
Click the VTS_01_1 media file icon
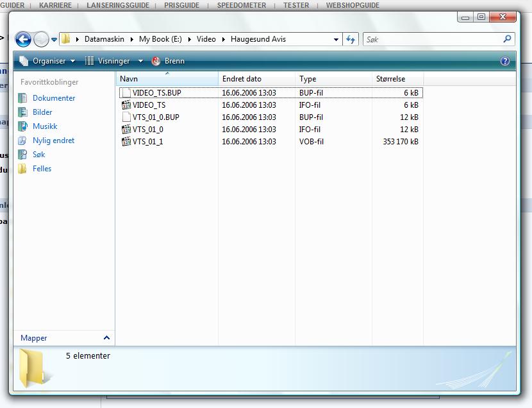coord(126,142)
